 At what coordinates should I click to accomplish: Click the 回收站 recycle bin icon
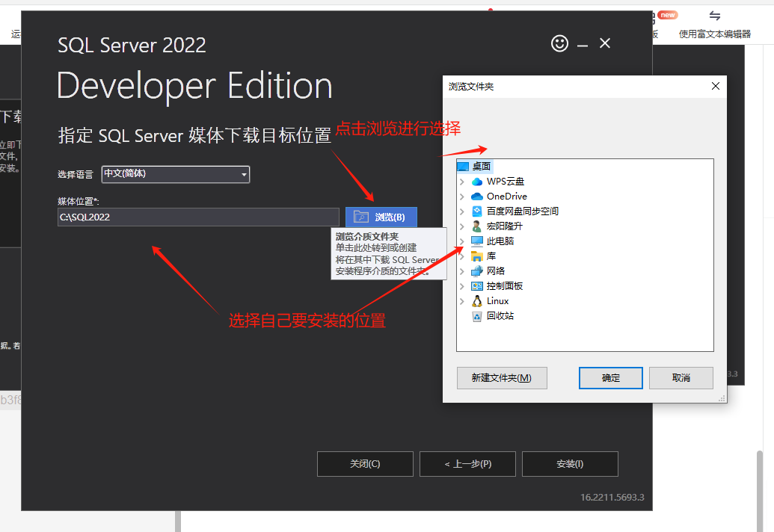(x=477, y=316)
